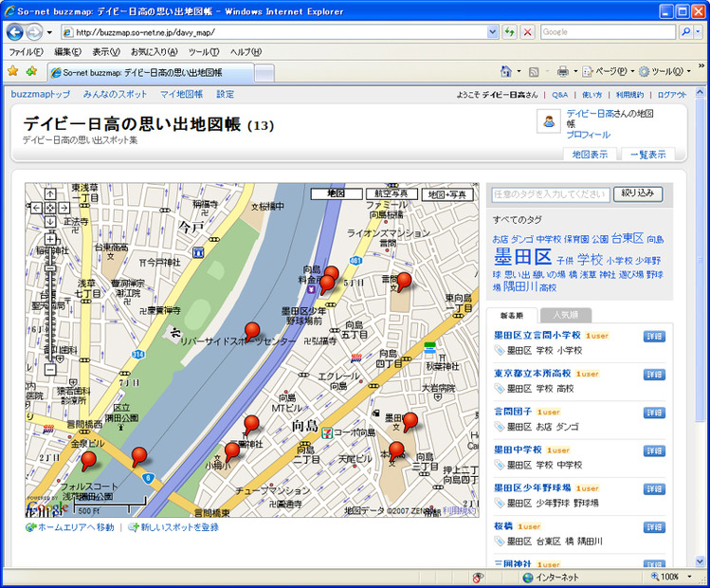Open the 編集(E) menu
This screenshot has width=710, height=588.
point(68,52)
